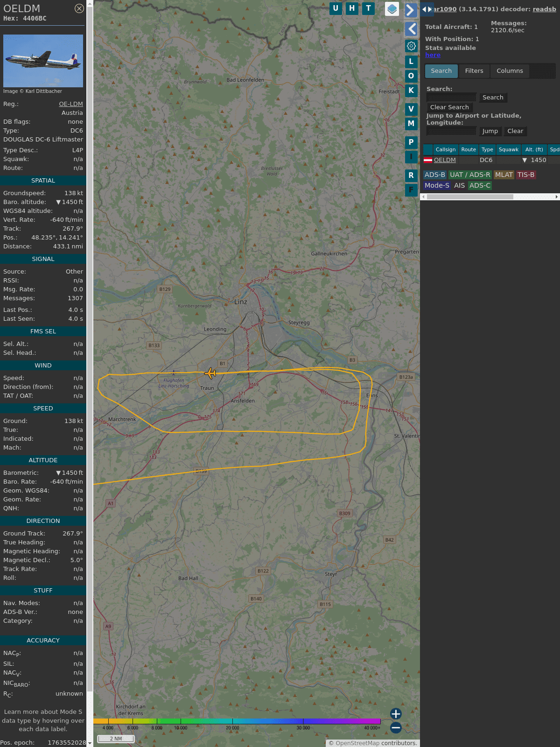560x747 pixels.
Task: Zoom in with the plus button
Action: (396, 714)
